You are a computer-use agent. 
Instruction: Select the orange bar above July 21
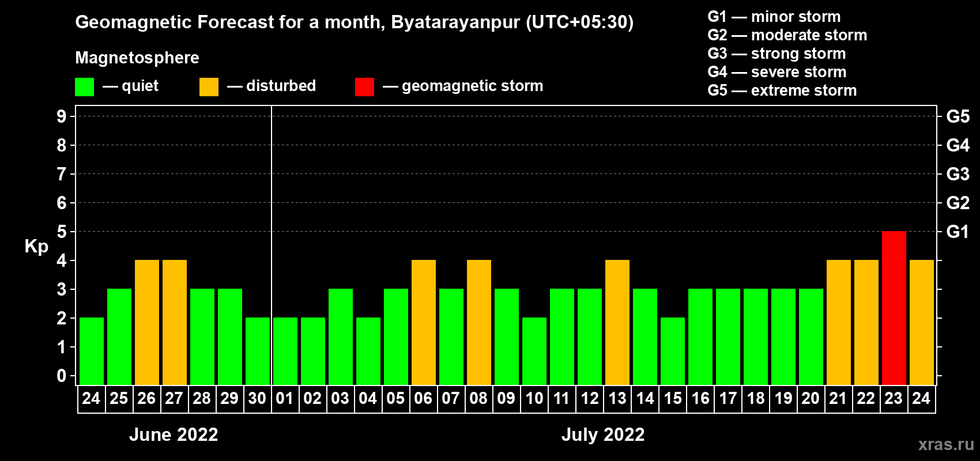[x=838, y=322]
